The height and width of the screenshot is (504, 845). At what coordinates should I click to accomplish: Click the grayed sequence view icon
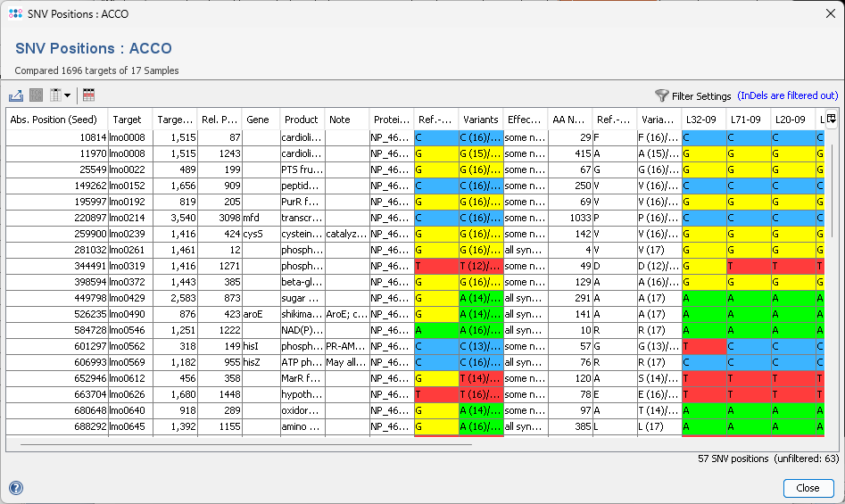pos(37,95)
